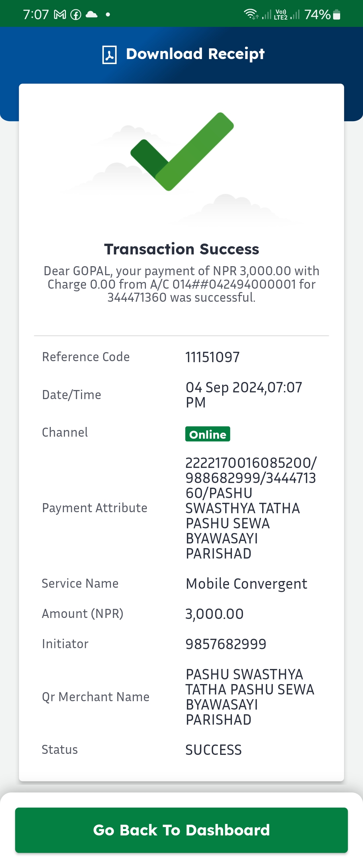
Task: Tap the Payment Attribute value text
Action: pyautogui.click(x=251, y=508)
